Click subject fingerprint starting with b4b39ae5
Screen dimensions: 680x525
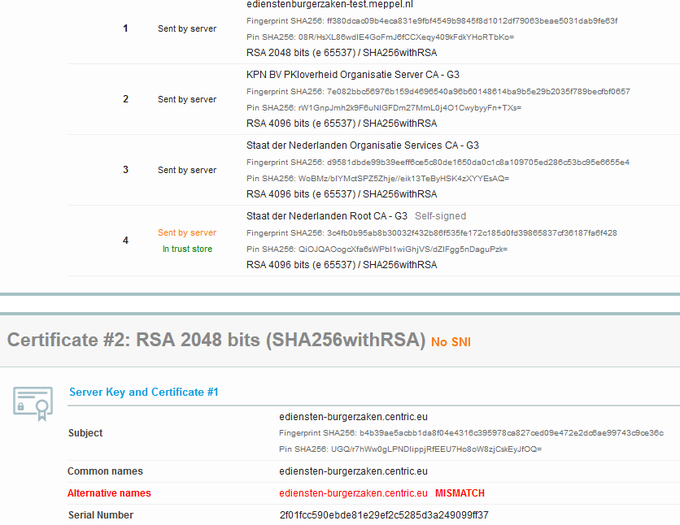coord(471,433)
